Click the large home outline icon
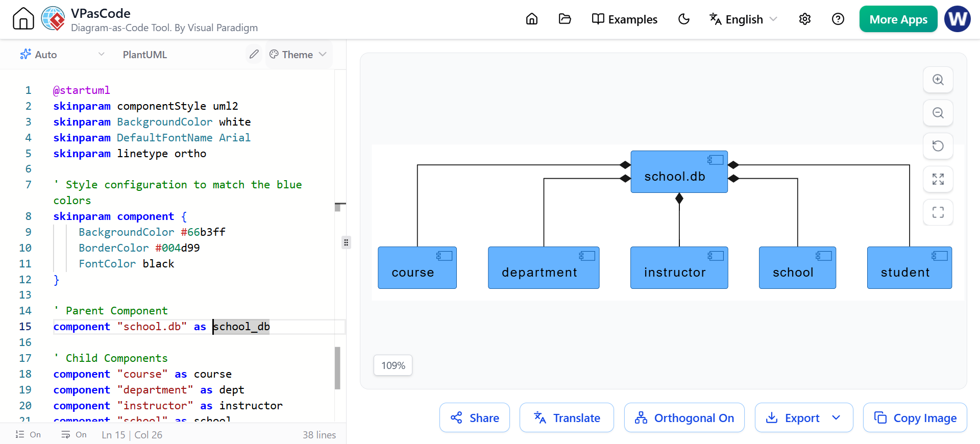The image size is (980, 444). (23, 19)
